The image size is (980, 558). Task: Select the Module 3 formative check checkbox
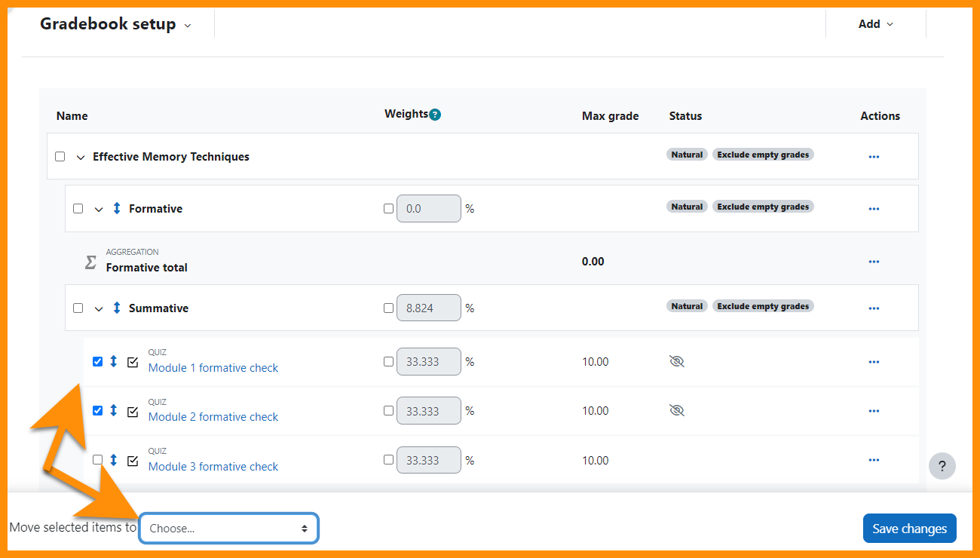click(97, 460)
